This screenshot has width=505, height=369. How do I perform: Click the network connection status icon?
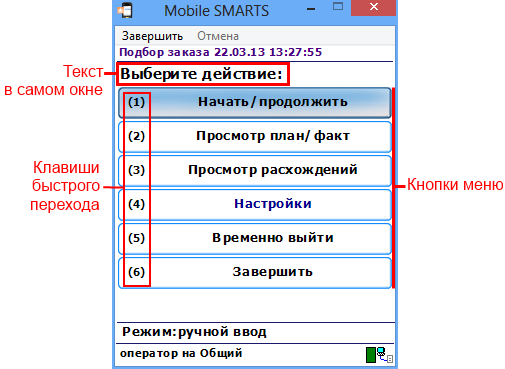[385, 355]
